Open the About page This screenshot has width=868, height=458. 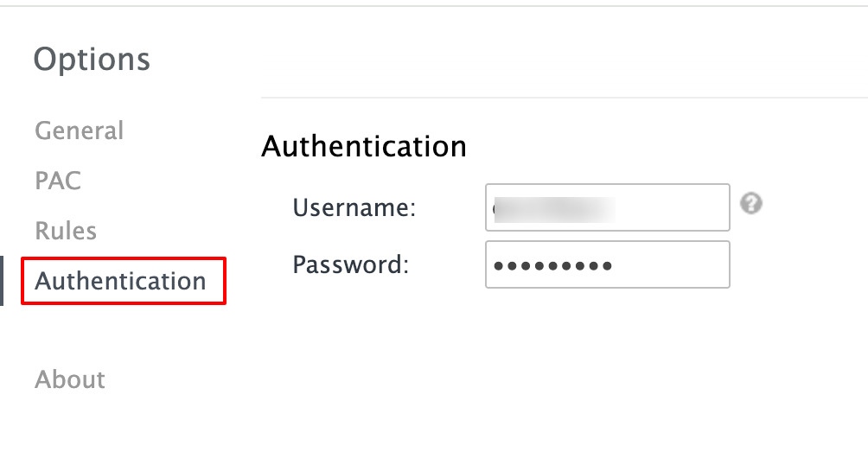click(70, 379)
